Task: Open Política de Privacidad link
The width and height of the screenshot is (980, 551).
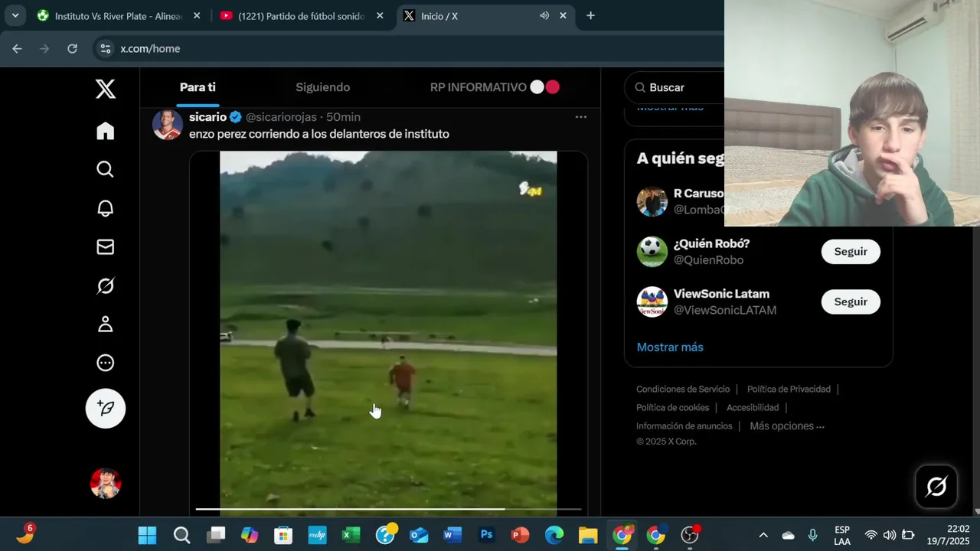Action: [x=789, y=390]
